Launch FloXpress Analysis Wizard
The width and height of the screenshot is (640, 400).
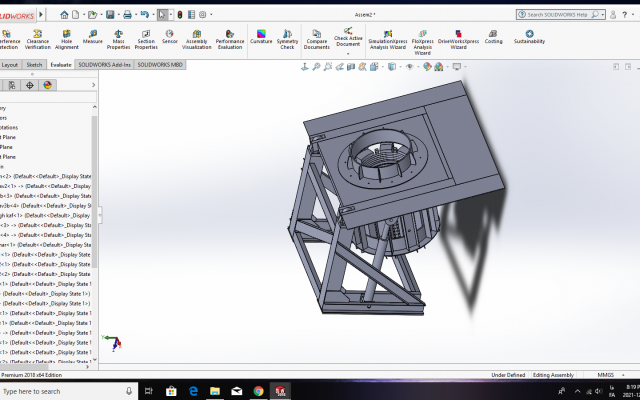pyautogui.click(x=422, y=42)
